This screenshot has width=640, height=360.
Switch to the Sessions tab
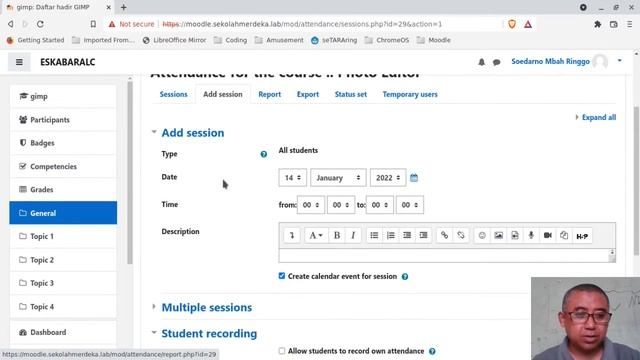(x=173, y=94)
